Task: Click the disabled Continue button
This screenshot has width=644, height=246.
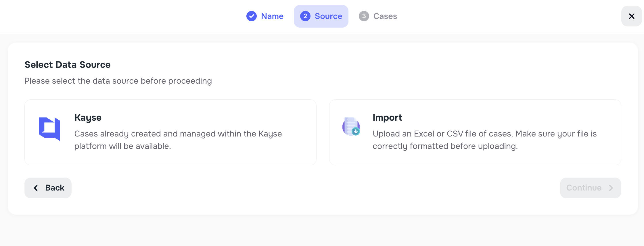Action: click(590, 188)
